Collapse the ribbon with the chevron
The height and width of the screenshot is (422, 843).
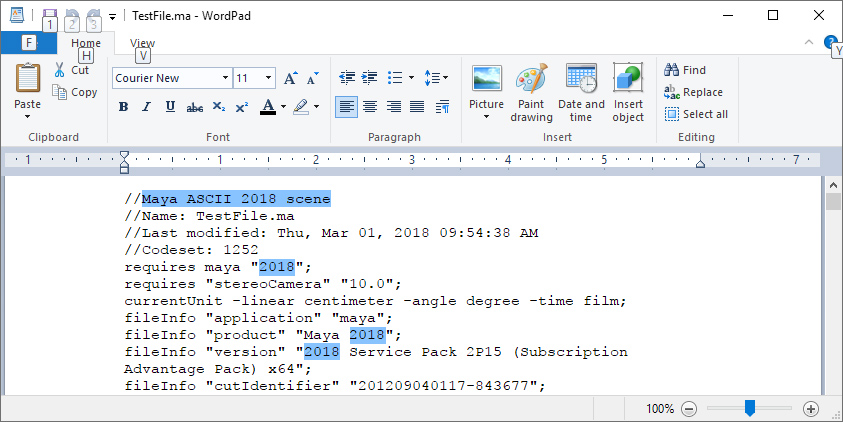[809, 42]
